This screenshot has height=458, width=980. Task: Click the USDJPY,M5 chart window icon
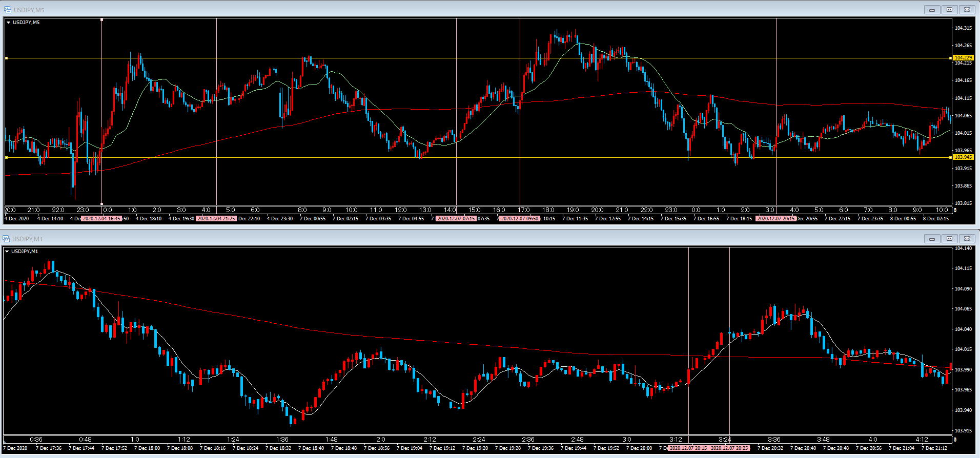click(7, 10)
